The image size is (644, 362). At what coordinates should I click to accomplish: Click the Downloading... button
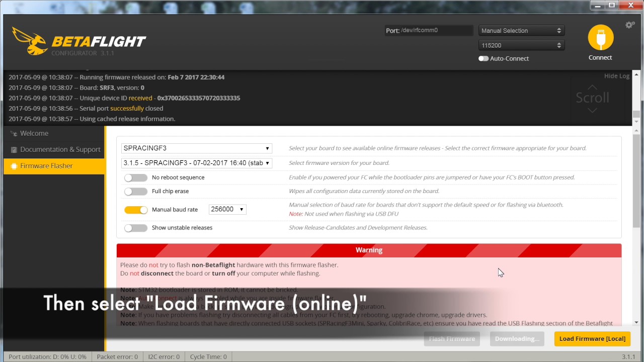(517, 338)
